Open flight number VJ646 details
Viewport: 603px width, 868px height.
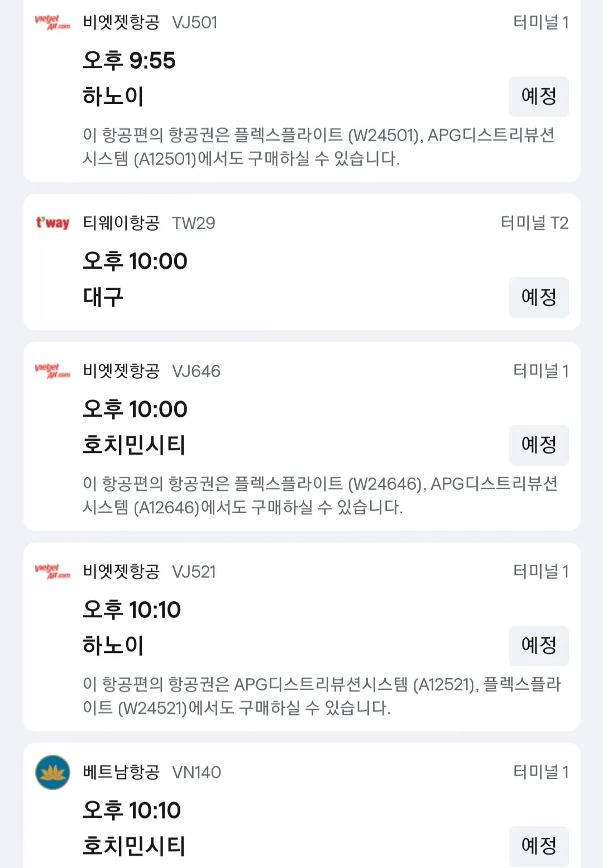point(196,371)
